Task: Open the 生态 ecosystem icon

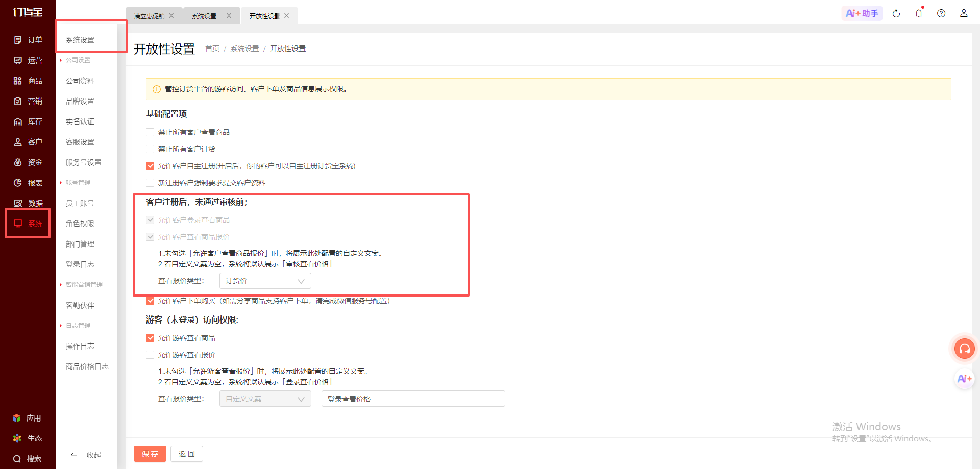Action: (17, 438)
